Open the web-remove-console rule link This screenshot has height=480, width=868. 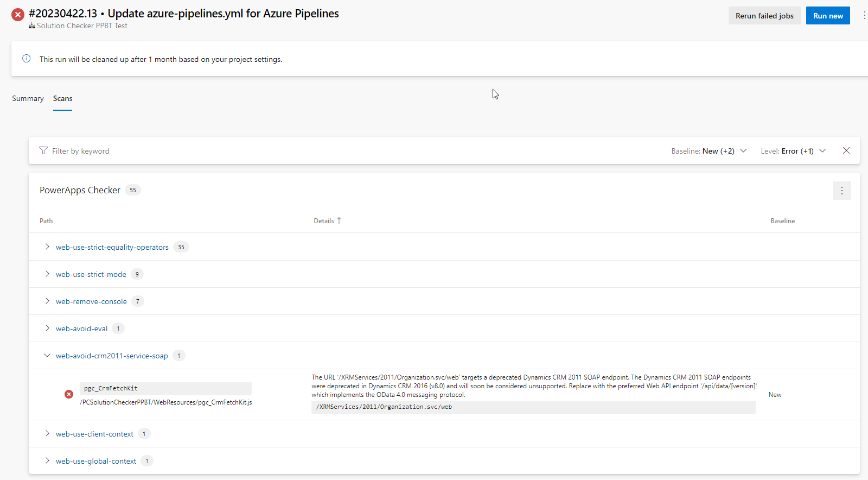91,301
